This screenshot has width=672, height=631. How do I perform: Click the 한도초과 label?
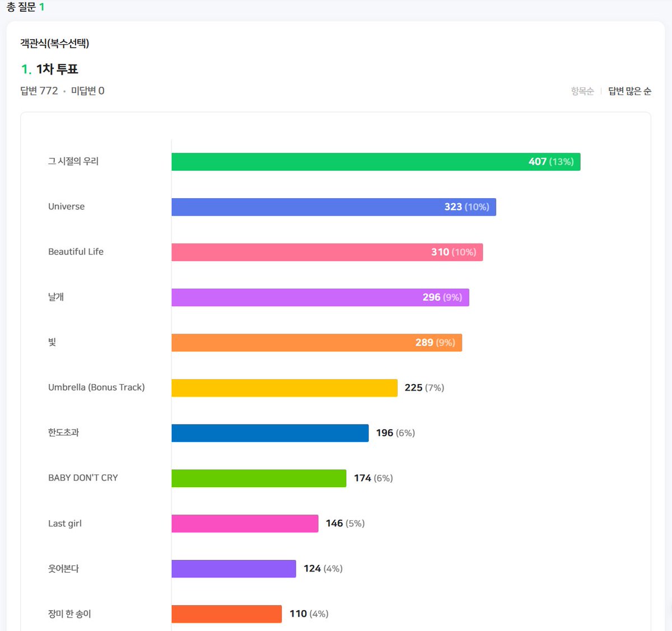(63, 433)
